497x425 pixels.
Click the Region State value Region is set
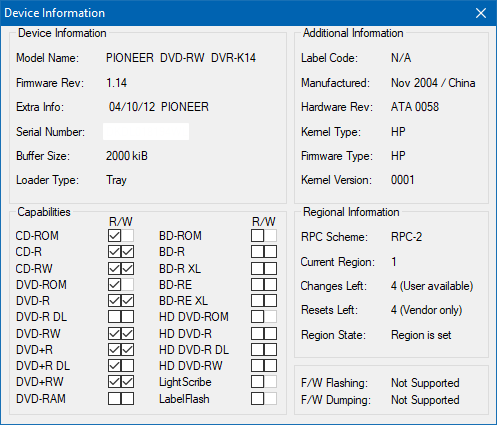(421, 335)
